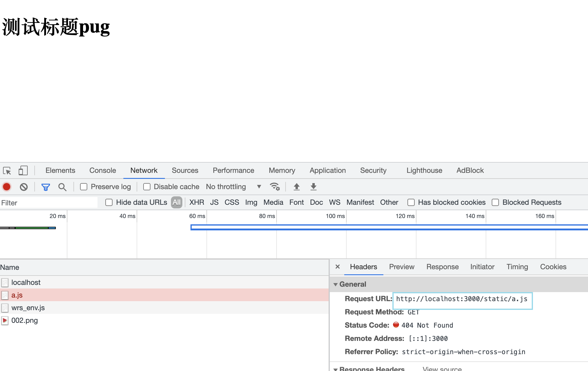Check Hide data URLs option
This screenshot has width=588, height=371.
[x=109, y=202]
